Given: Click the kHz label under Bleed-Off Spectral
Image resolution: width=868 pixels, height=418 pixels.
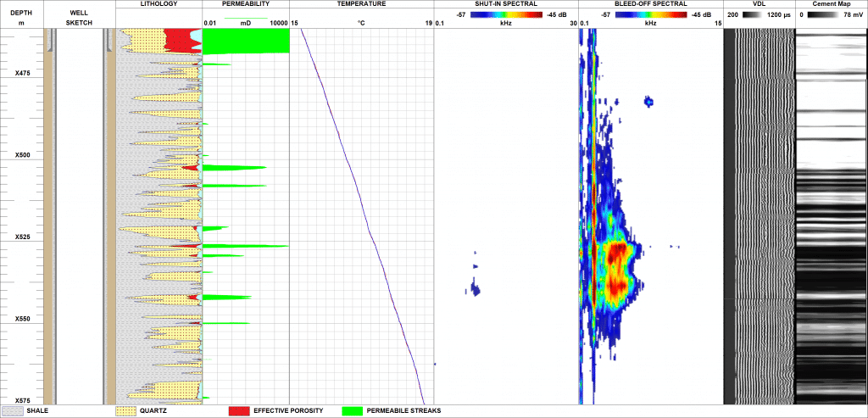Looking at the screenshot, I should [x=650, y=23].
